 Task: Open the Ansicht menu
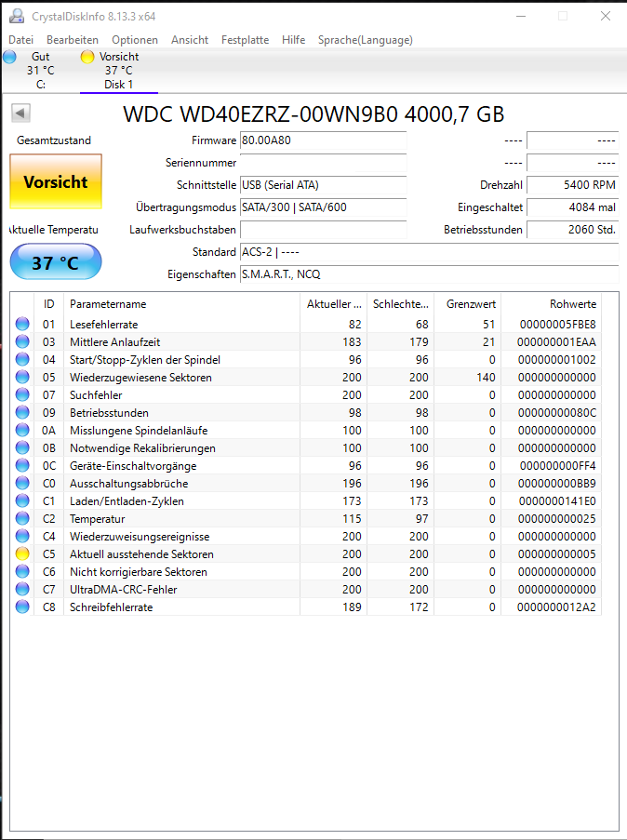190,40
